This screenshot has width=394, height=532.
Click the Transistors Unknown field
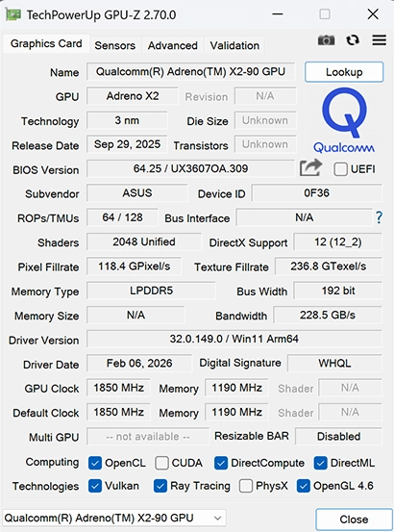(x=265, y=144)
